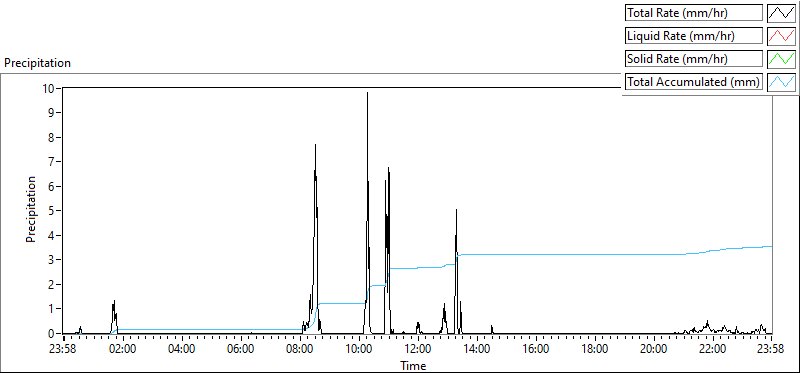Viewport: 800px width, 373px height.
Task: Click the y-axis value 5
Action: (51, 211)
